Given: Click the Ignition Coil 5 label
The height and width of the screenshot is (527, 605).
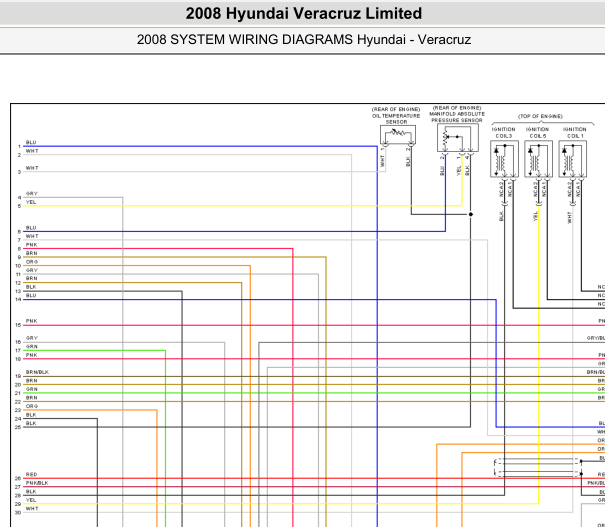Looking at the screenshot, I should (537, 133).
